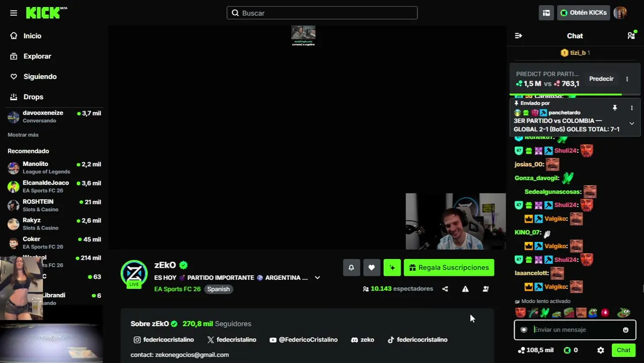Open the hamburger menu next to the KICK logo
The image size is (644, 363).
click(x=14, y=13)
